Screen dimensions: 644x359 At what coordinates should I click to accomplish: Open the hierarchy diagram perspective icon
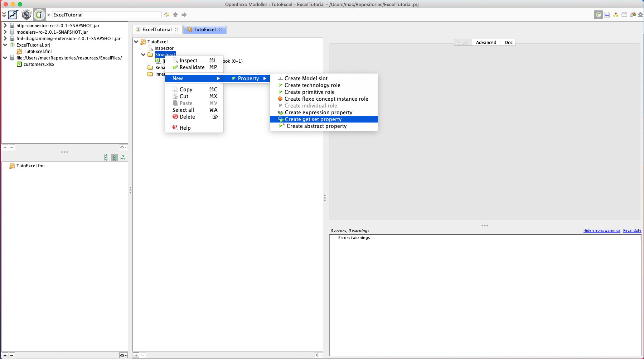[616, 15]
